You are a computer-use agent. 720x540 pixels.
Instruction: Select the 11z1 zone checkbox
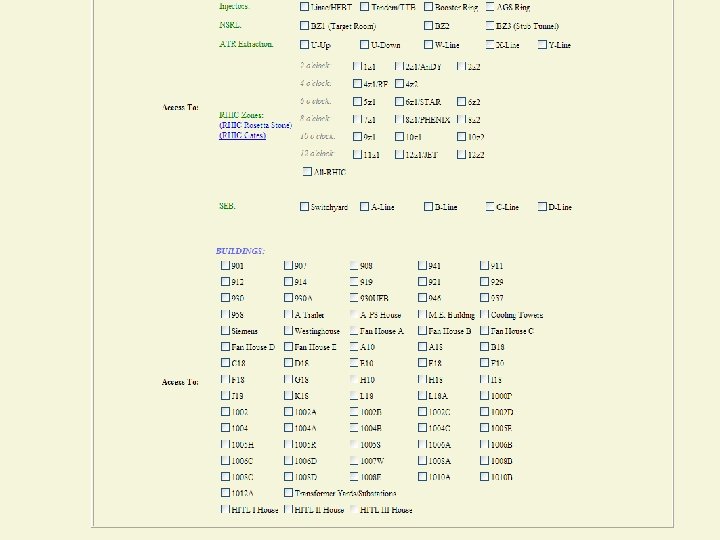pos(357,154)
